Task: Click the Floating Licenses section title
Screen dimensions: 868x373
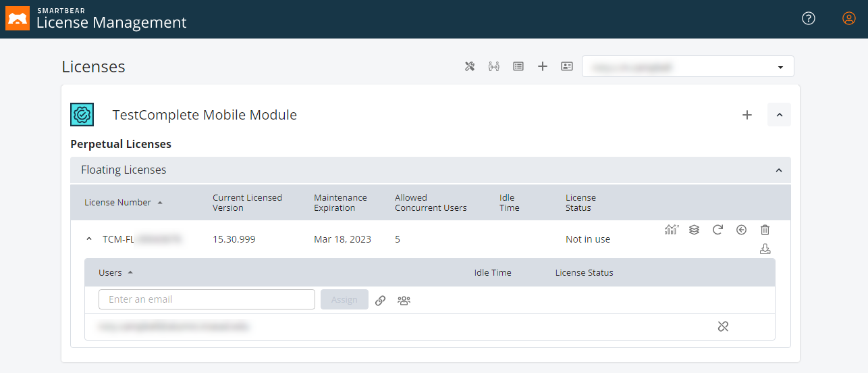Action: (124, 170)
